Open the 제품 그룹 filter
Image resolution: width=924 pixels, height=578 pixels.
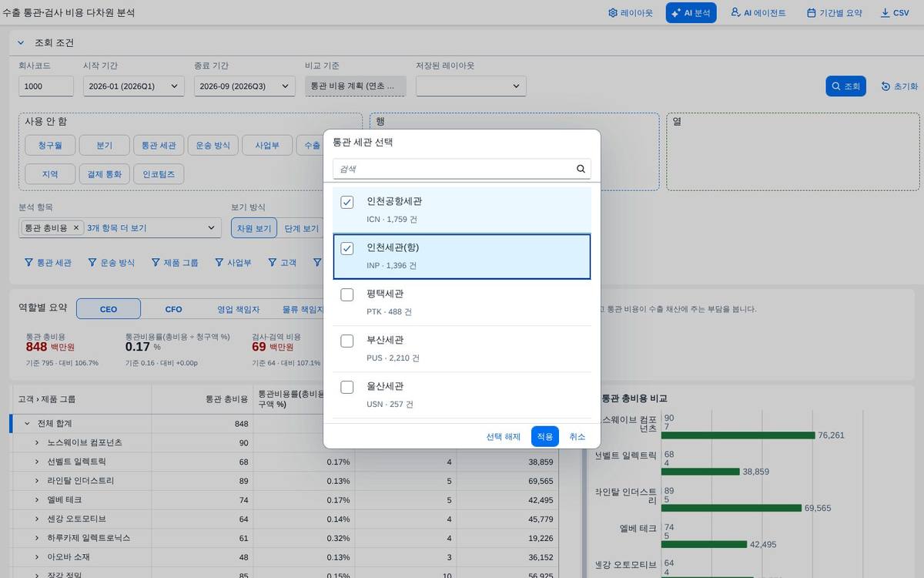(175, 263)
